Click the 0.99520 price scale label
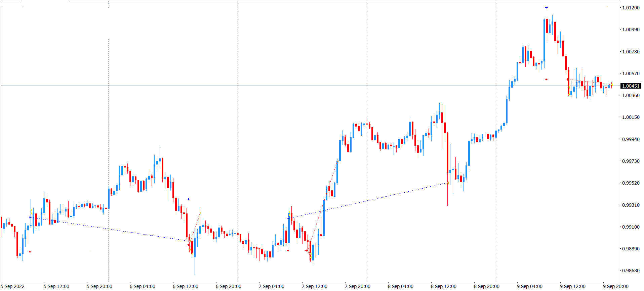The height and width of the screenshot is (291, 644). (631, 183)
